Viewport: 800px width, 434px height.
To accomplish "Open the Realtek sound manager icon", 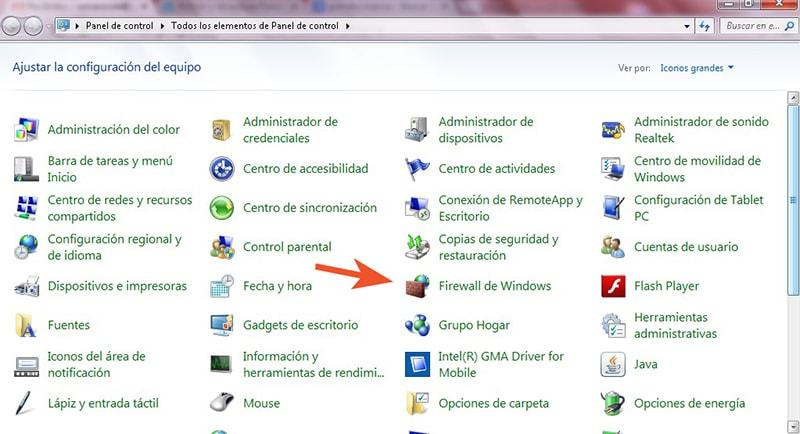I will pos(613,130).
